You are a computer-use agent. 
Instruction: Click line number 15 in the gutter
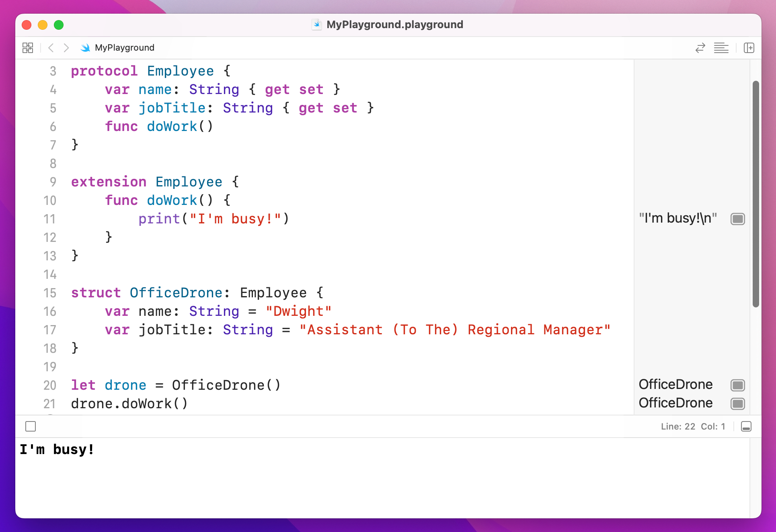[50, 293]
